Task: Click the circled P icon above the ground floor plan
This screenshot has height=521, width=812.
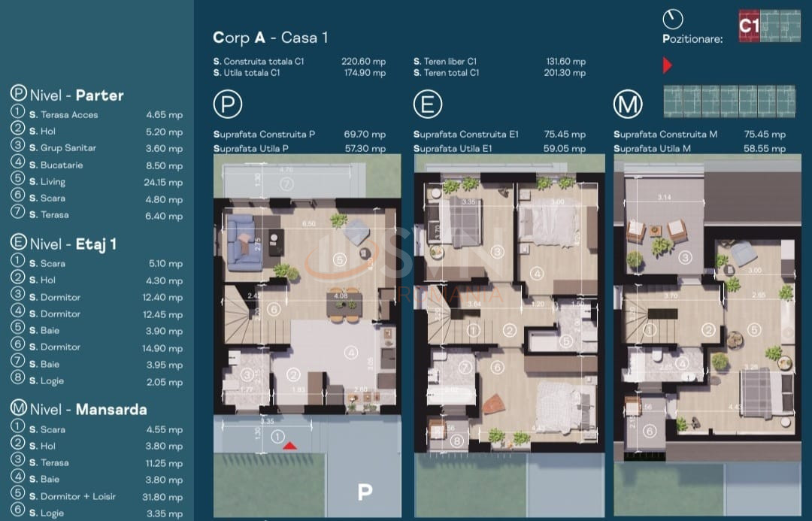Action: coord(227,105)
